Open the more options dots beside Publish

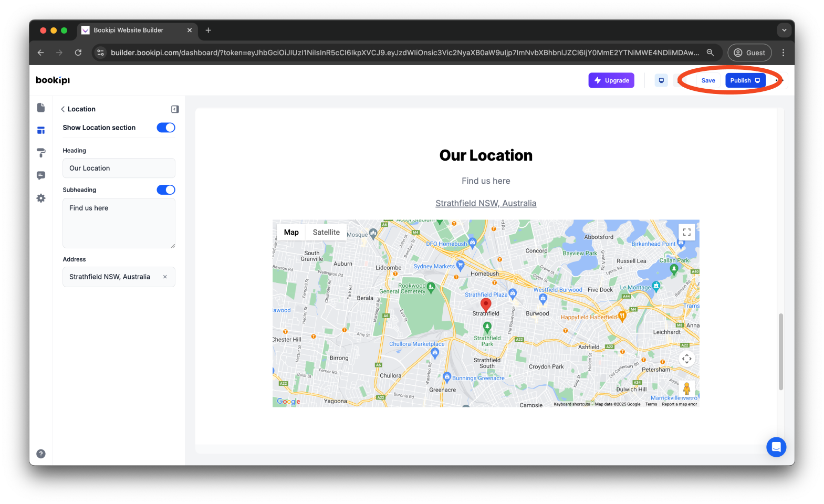point(779,80)
